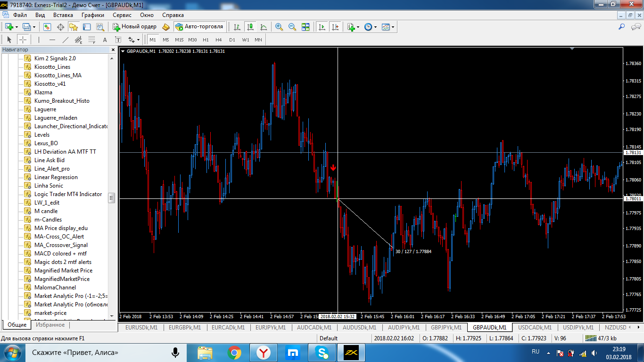Select the MACD colored + mtf indicator
This screenshot has height=362, width=644.
point(60,254)
